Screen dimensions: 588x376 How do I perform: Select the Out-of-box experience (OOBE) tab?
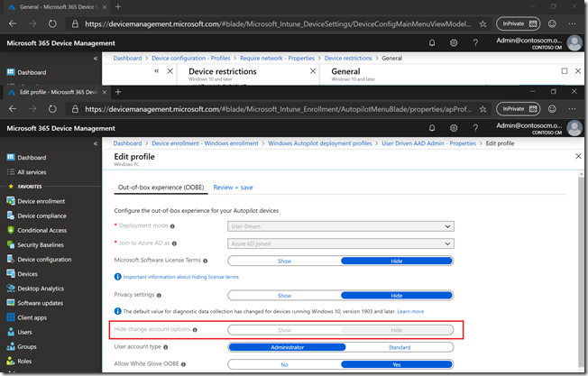[160, 188]
